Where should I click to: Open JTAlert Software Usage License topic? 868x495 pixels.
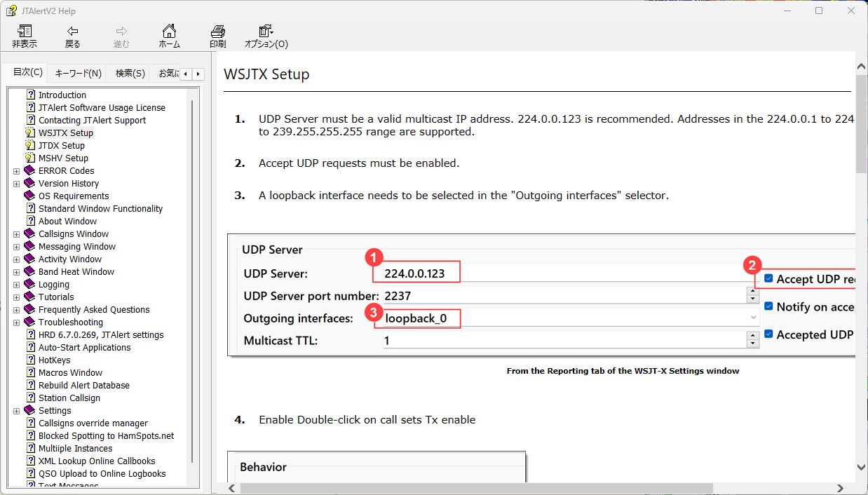[102, 107]
